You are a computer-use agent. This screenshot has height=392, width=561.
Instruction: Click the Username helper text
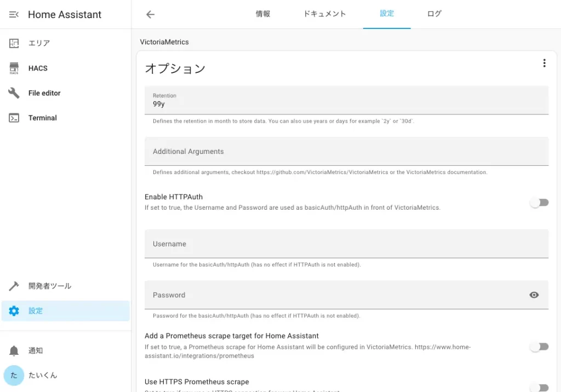256,264
